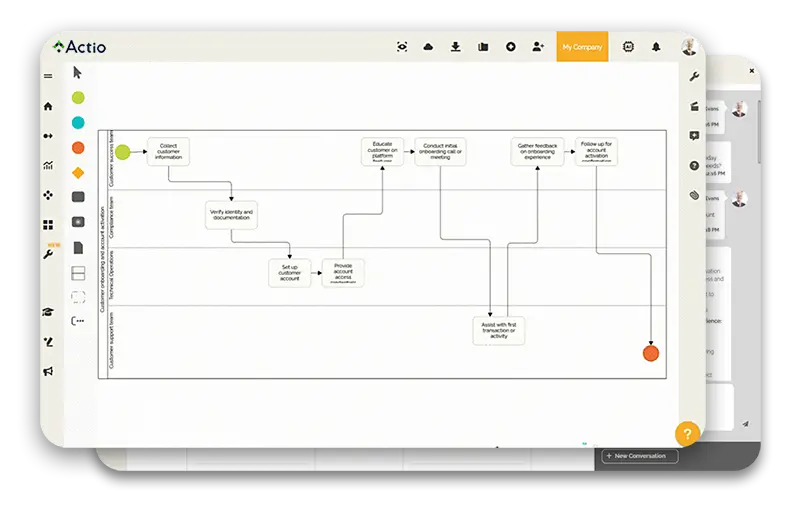Click the New Conversation button

coord(640,456)
